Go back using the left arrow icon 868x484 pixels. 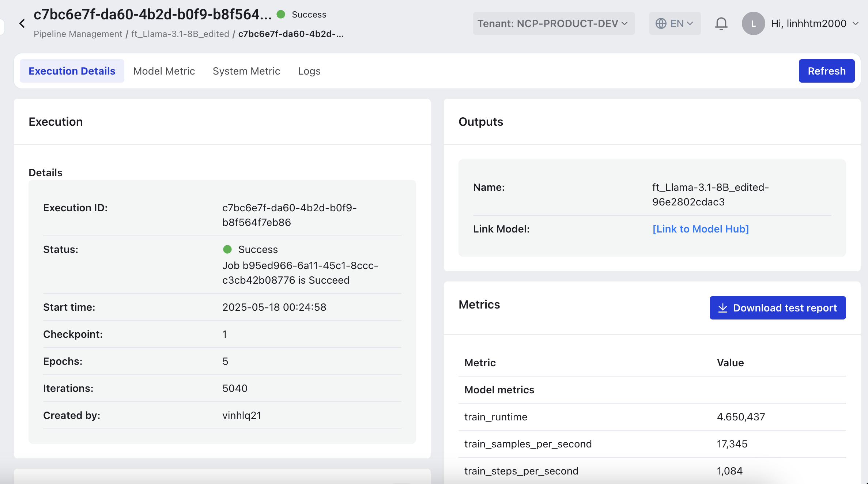point(22,24)
